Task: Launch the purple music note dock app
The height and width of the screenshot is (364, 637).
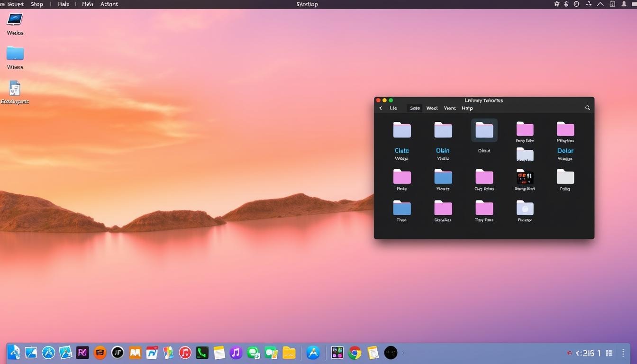Action: (x=236, y=352)
